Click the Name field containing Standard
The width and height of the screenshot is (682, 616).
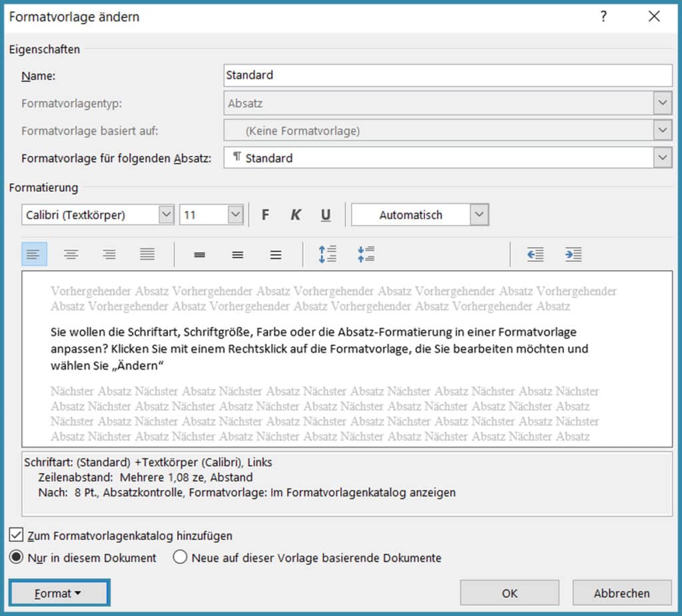click(448, 75)
